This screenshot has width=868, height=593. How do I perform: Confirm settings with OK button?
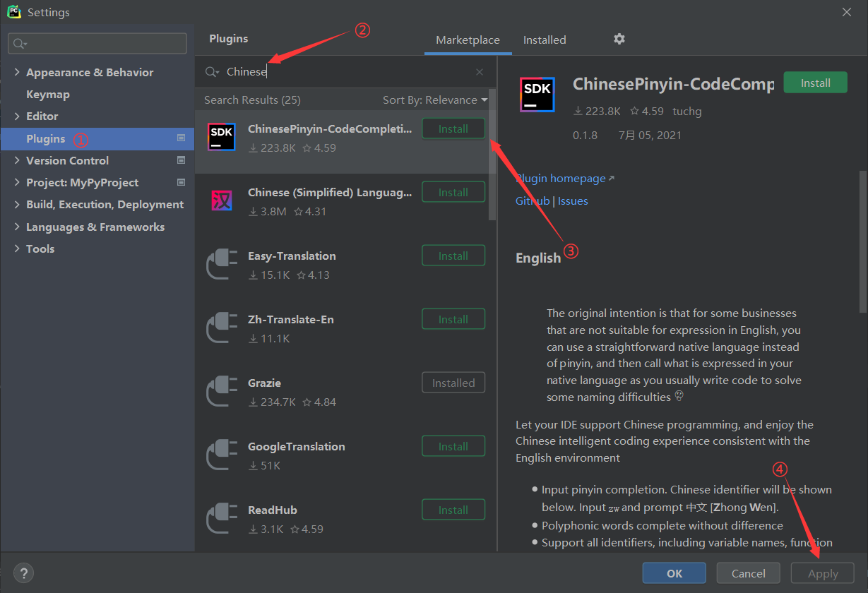[x=674, y=573]
